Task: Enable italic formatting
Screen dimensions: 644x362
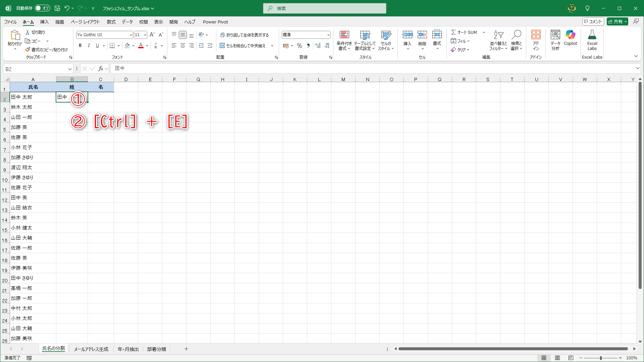Action: (x=89, y=45)
